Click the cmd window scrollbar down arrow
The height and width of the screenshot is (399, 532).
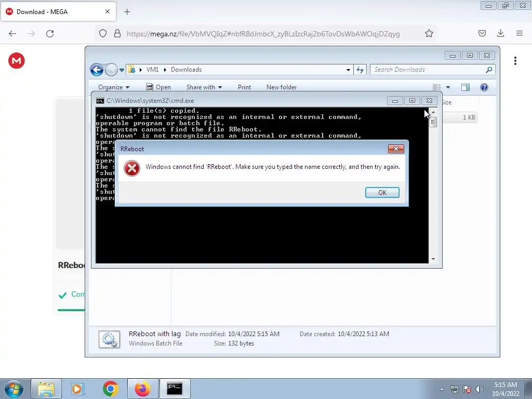tap(433, 259)
